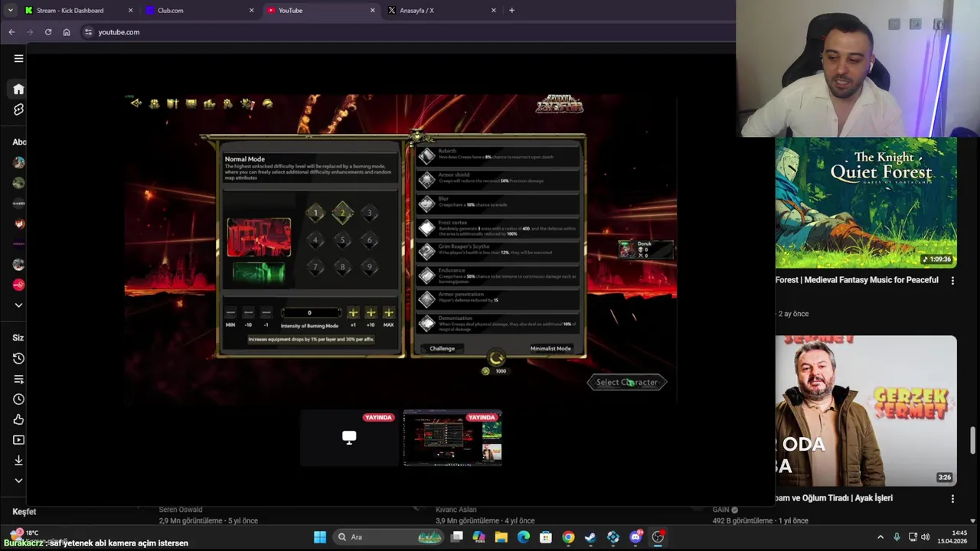Click the Select Character button
The width and height of the screenshot is (980, 551).
point(627,382)
